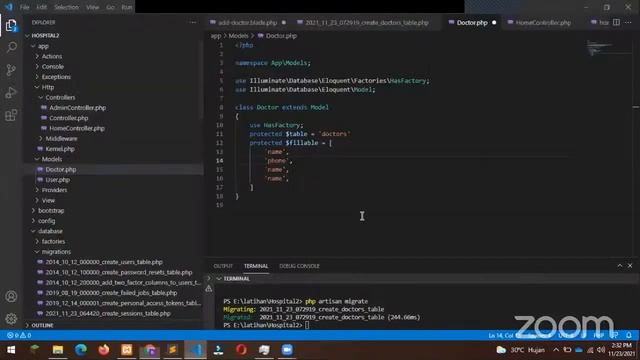Open create_failed_jobs_table.php migration file
The width and height of the screenshot is (640, 360).
coord(111,293)
